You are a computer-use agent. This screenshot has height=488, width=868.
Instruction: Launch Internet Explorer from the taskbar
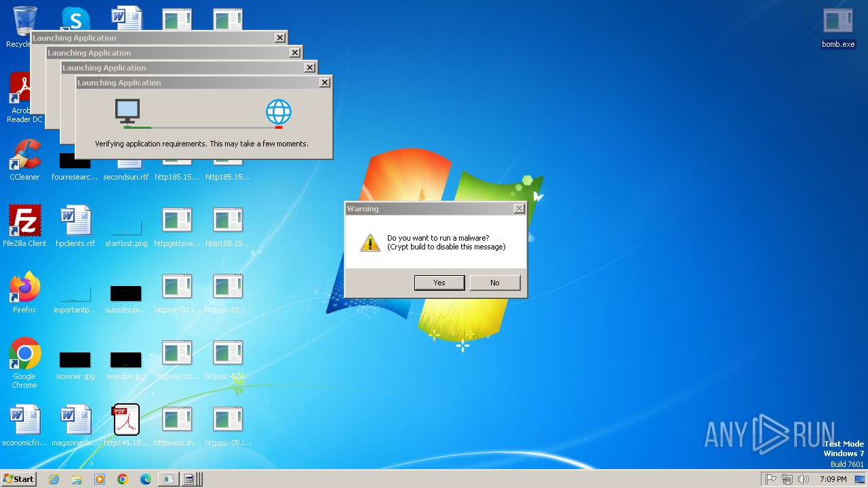click(x=54, y=479)
